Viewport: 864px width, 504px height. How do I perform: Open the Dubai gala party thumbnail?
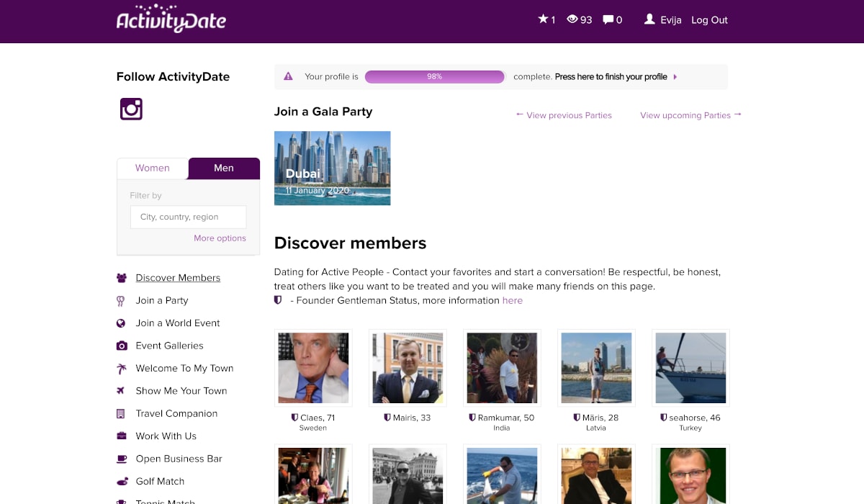(x=333, y=168)
